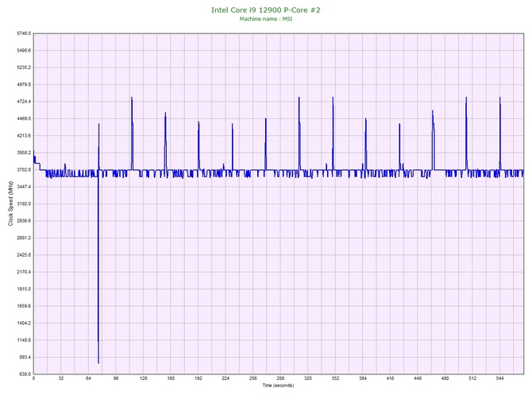Screen dimensions: 532x399
Task: Click the x-axis tick label 224
Action: (x=226, y=378)
